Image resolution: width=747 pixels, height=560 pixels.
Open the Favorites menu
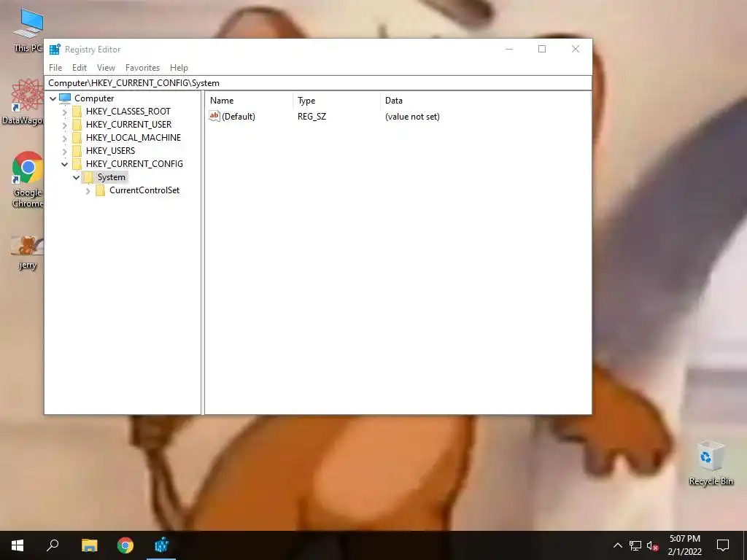click(x=142, y=68)
